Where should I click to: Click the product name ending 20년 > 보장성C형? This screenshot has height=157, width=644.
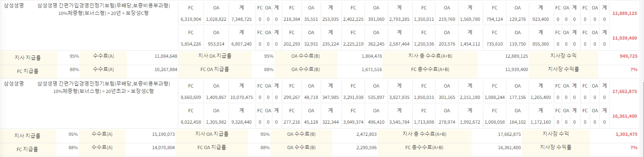[103, 9]
